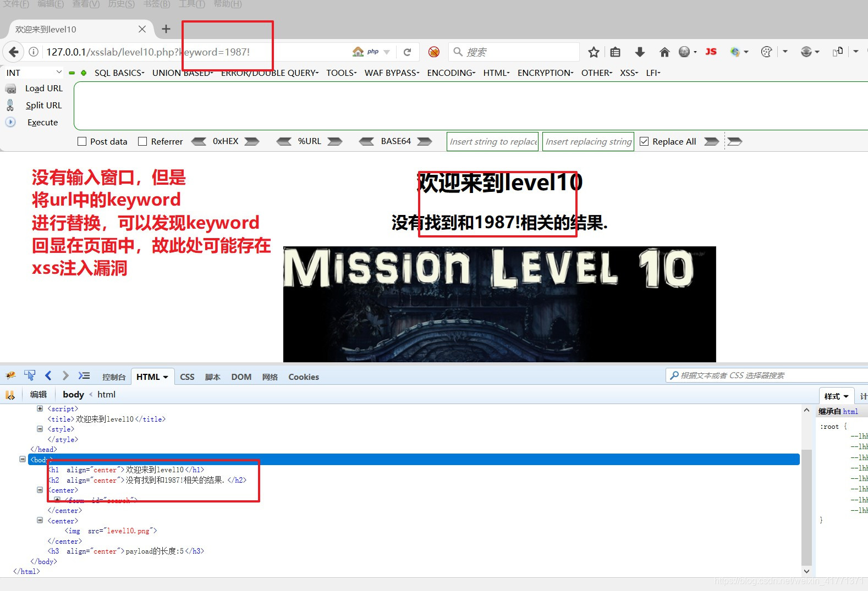This screenshot has width=868, height=591.
Task: Open the bookmarks list icon
Action: (x=615, y=52)
